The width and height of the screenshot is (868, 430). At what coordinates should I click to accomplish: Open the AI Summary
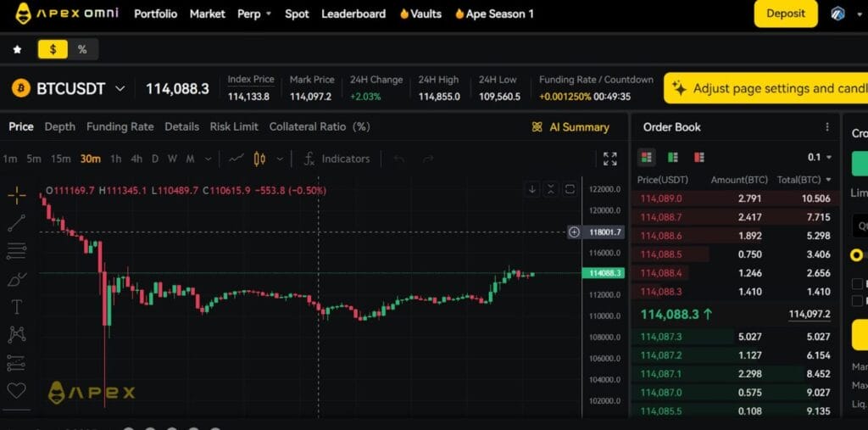click(570, 127)
